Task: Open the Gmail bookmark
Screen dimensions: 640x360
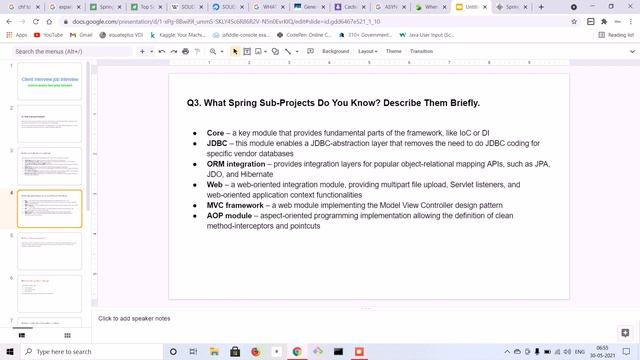Action: [81, 35]
